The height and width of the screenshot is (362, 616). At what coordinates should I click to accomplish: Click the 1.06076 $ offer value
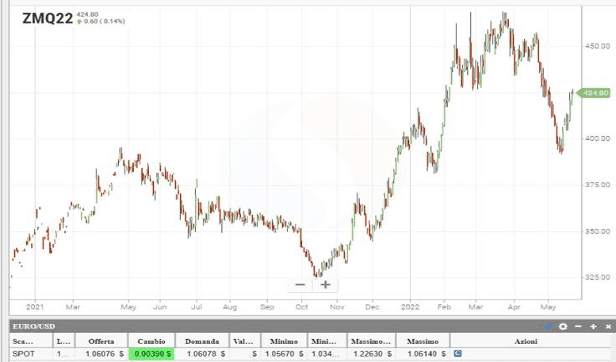104,354
